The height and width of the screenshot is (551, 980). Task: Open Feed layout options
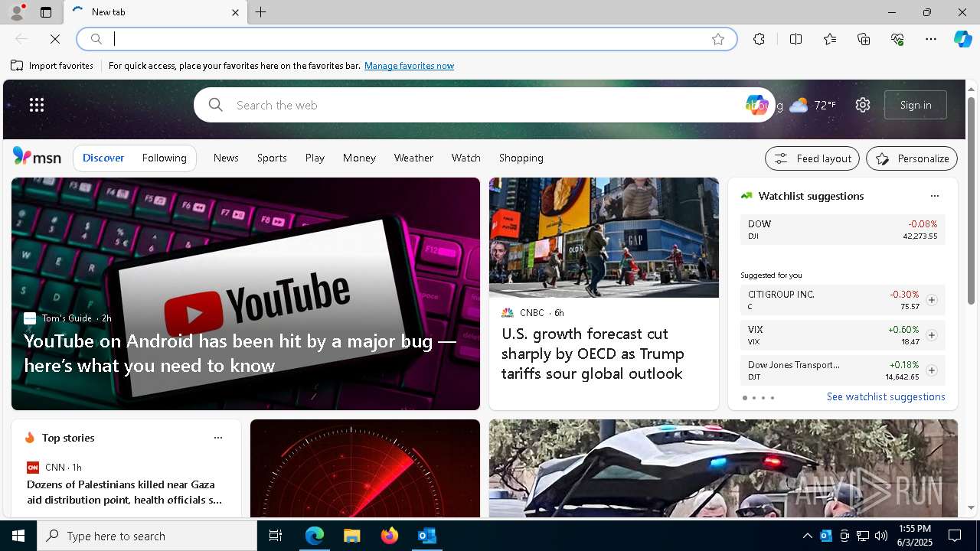[812, 158]
